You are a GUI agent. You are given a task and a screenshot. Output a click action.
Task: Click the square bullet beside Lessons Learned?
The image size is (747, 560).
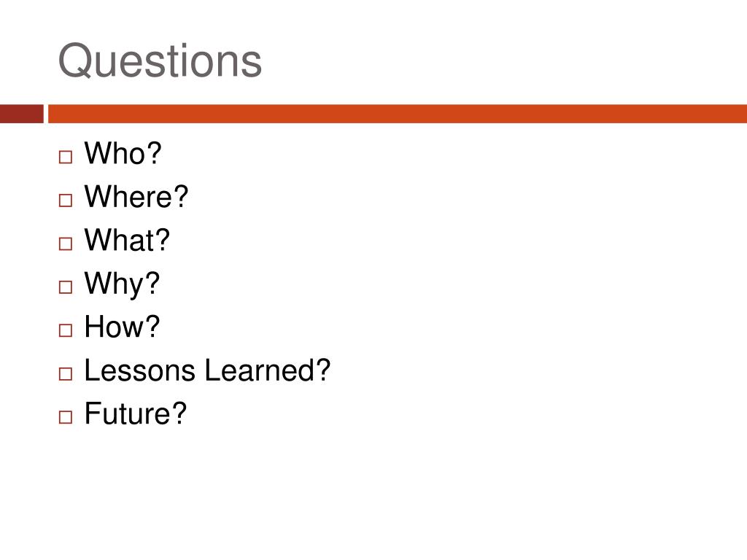66,374
